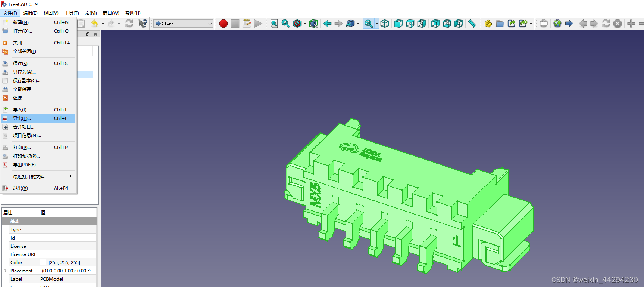The height and width of the screenshot is (287, 644).
Task: Set top view with the cube icon
Action: click(410, 24)
